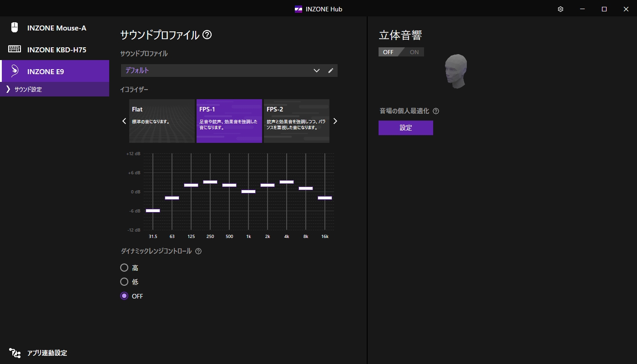Select the FPS-2 equalizer preset
The image size is (637, 364).
click(x=297, y=121)
